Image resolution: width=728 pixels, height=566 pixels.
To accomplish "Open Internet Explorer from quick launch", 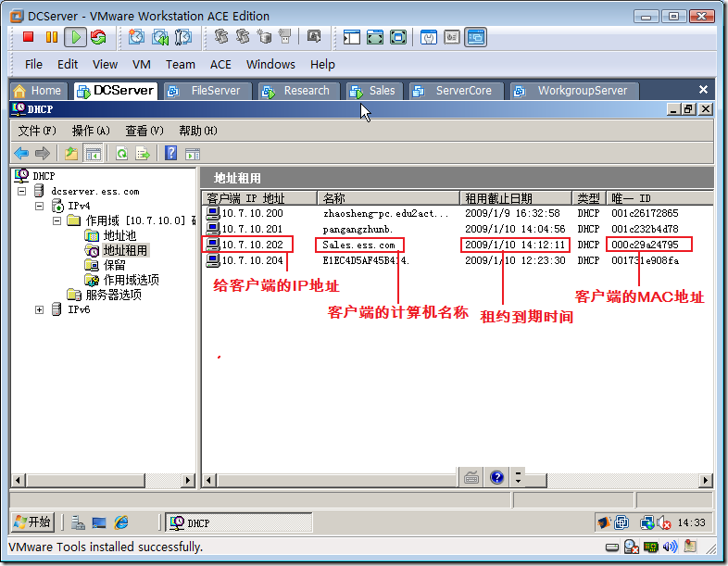I will click(121, 522).
